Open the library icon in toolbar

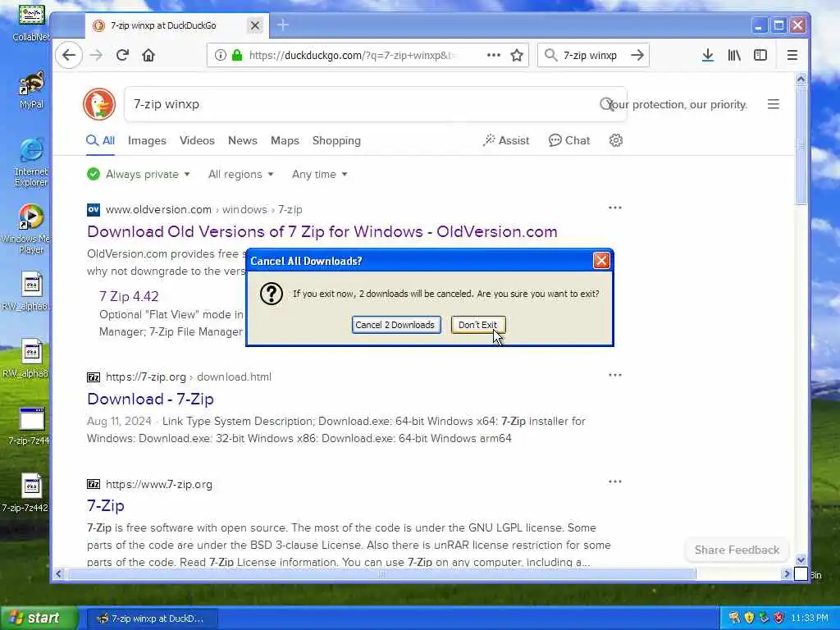click(x=734, y=55)
